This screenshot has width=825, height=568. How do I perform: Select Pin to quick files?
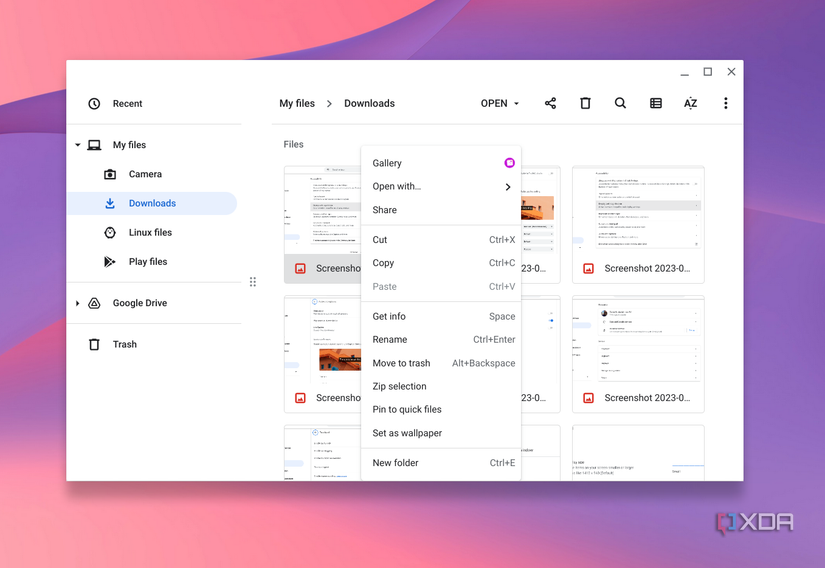441,410
